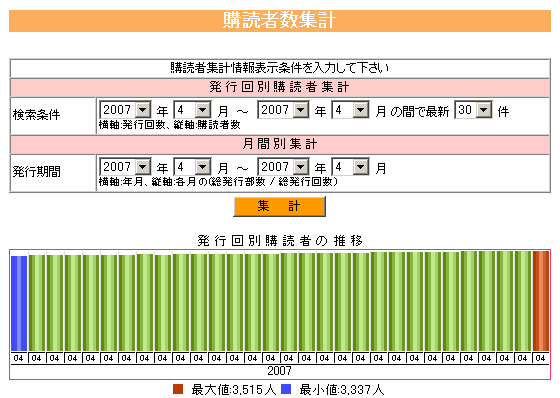
Task: Click the 横軸:年月 axis description note
Action: (218, 182)
